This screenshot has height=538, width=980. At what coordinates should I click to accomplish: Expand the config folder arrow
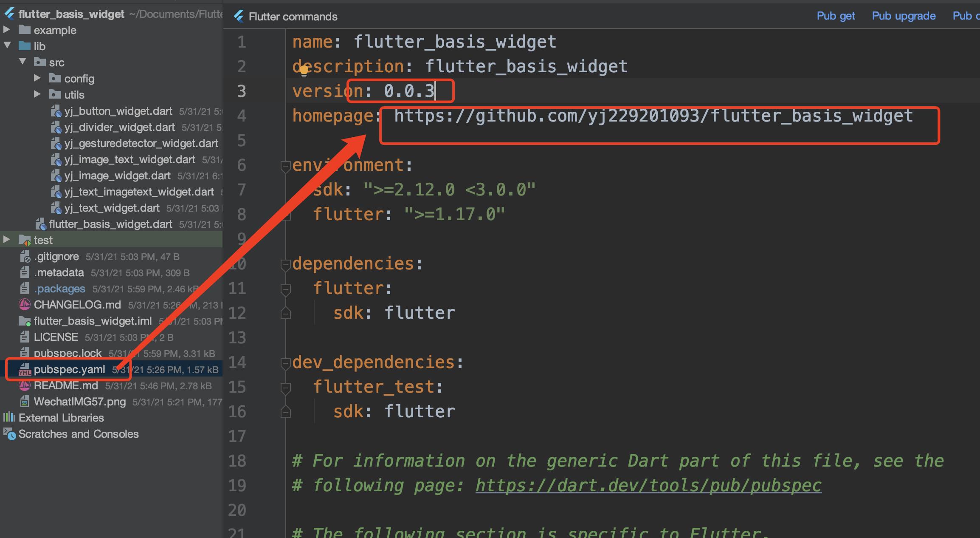pyautogui.click(x=37, y=78)
